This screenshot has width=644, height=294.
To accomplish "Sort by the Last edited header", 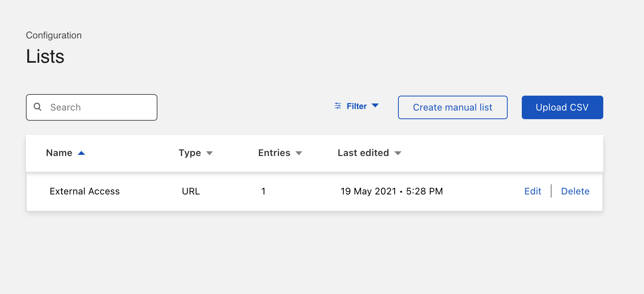I will [x=363, y=153].
